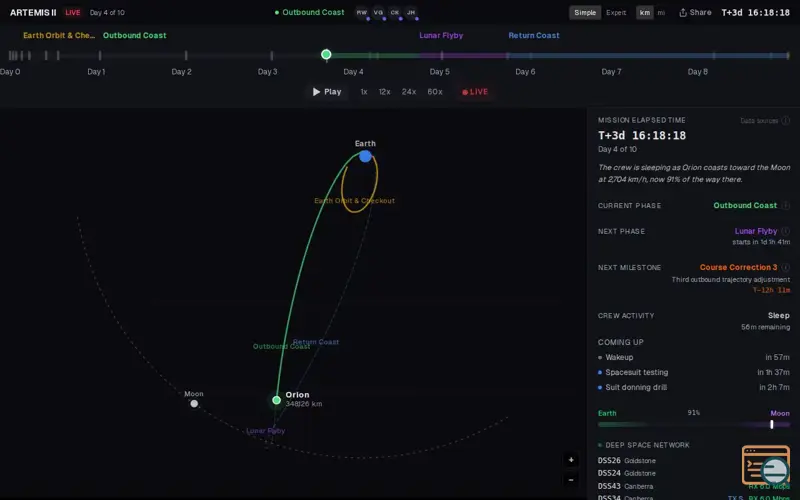Viewport: 800px width, 500px height.
Task: Click the red LIVE badge beside ARTEMIS II
Action: pyautogui.click(x=72, y=13)
